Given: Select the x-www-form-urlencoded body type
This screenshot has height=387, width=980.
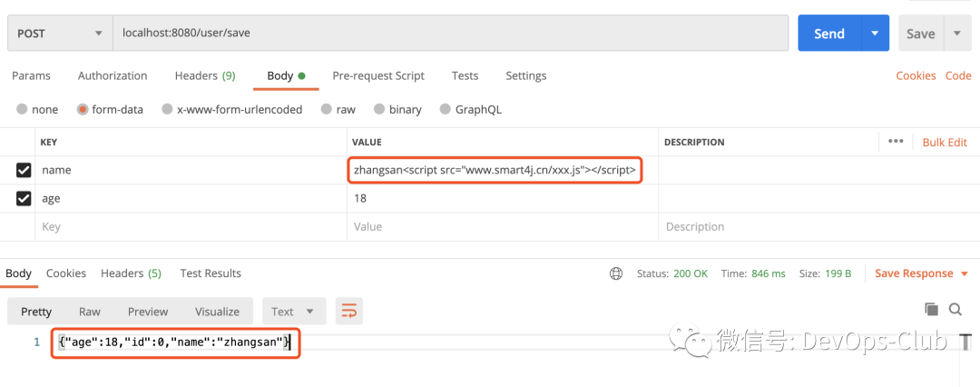Looking at the screenshot, I should click(x=232, y=110).
